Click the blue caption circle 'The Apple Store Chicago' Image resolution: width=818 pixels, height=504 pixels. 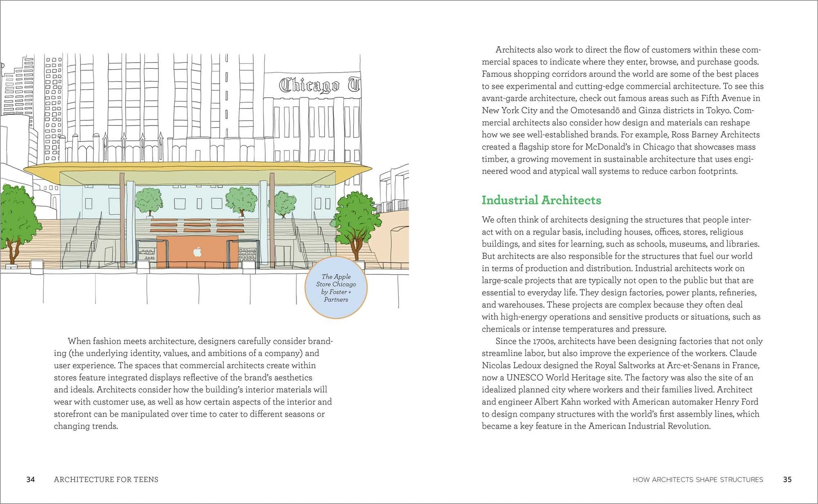pyautogui.click(x=336, y=288)
